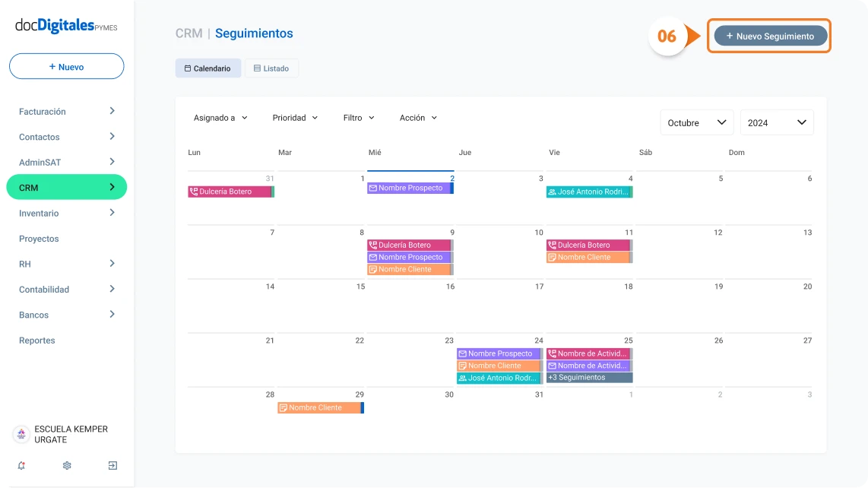Switch to the Listado tab
The image size is (868, 488).
pos(271,68)
